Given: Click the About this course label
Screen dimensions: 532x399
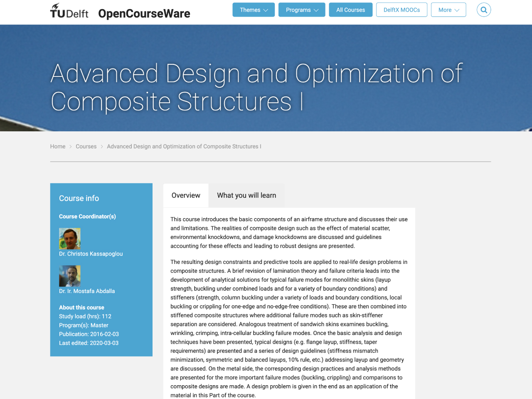Looking at the screenshot, I should tap(81, 308).
